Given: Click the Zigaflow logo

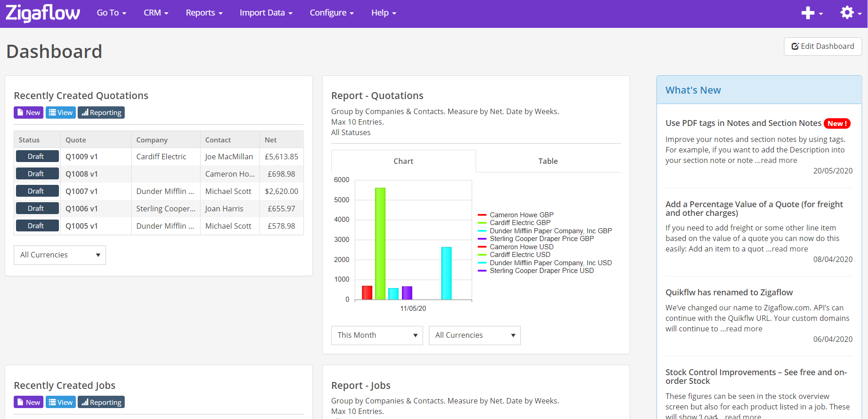Looking at the screenshot, I should point(43,13).
